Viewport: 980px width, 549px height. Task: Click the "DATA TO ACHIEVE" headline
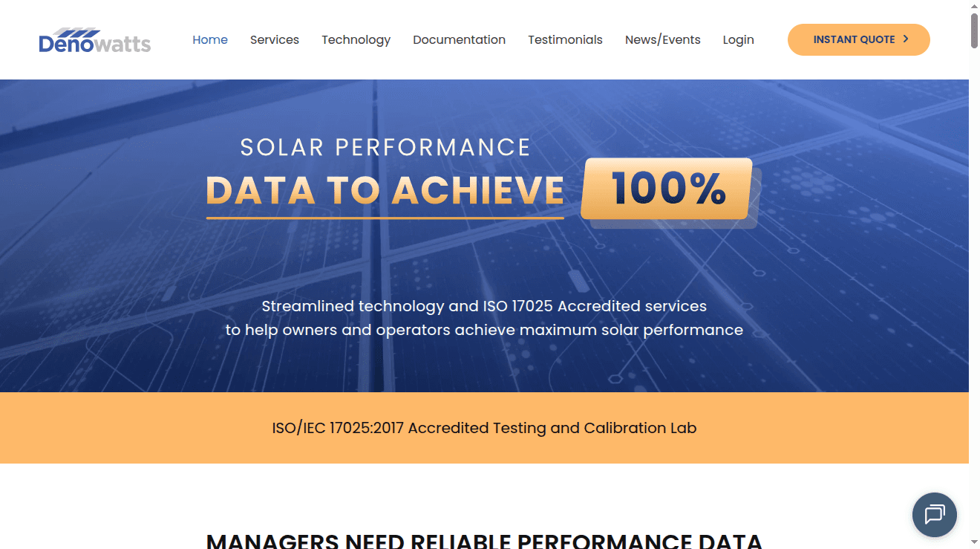coord(385,191)
